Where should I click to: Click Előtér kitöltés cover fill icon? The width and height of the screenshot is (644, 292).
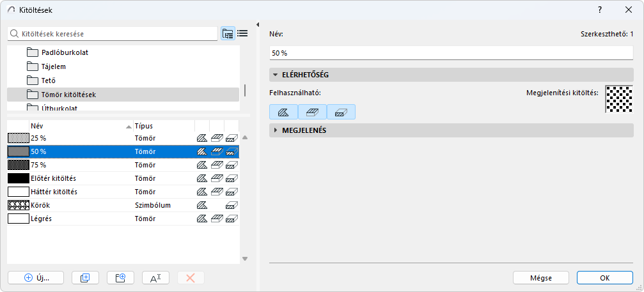(x=217, y=178)
